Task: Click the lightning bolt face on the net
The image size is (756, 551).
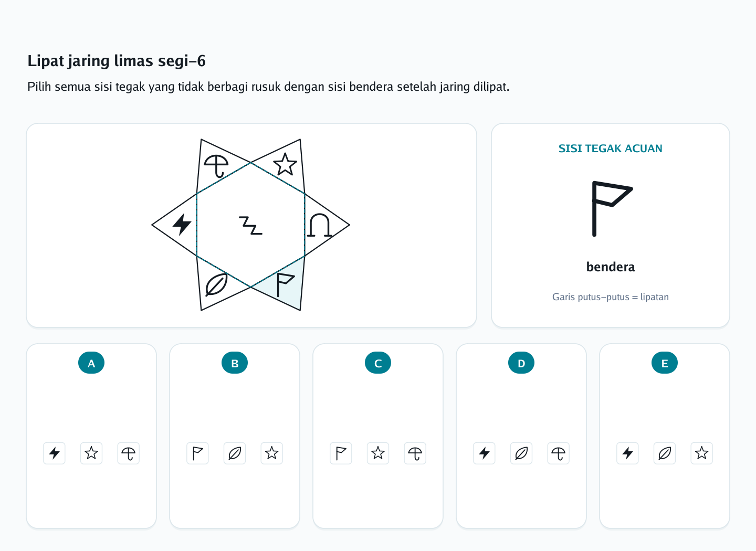Action: tap(182, 225)
